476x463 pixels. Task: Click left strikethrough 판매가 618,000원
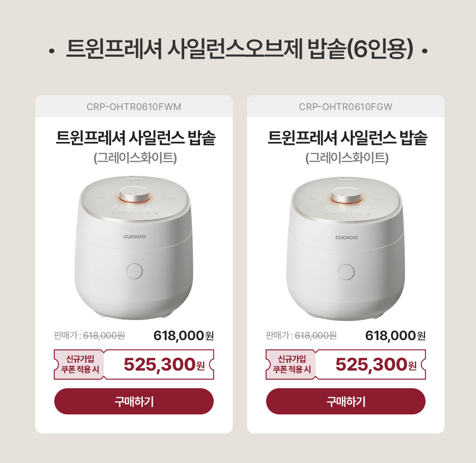click(x=89, y=335)
